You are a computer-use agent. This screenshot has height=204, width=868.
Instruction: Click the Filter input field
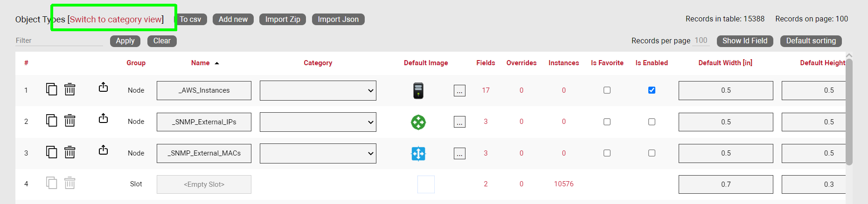point(59,41)
